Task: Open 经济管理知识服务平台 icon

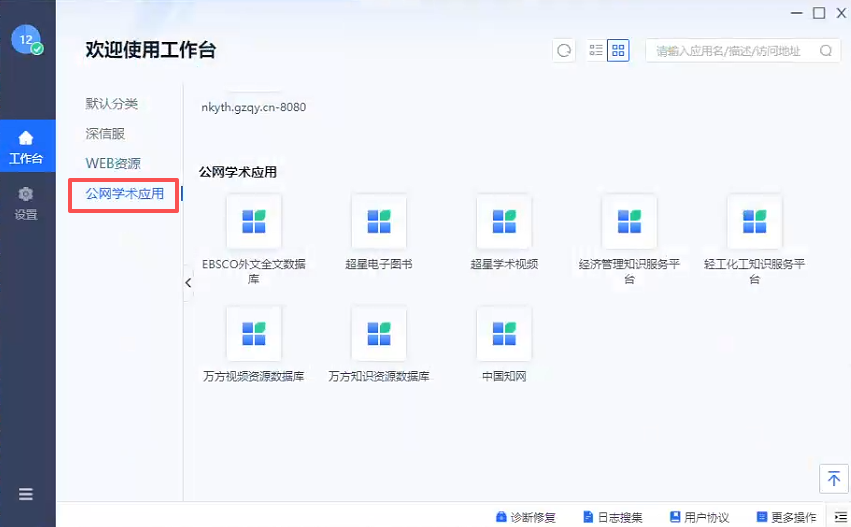Action: point(629,222)
